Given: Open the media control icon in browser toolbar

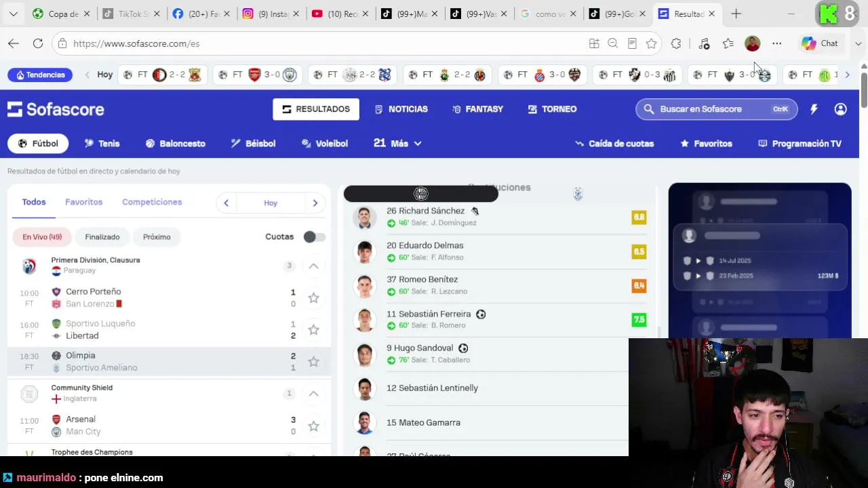Looking at the screenshot, I should [704, 43].
